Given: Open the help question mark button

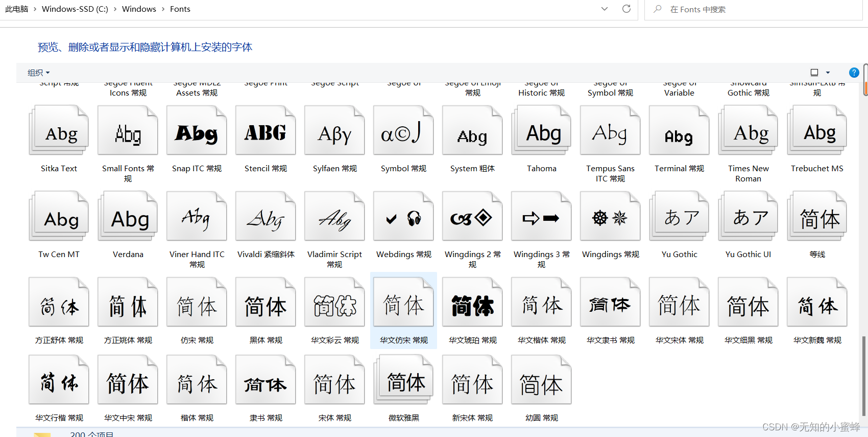Looking at the screenshot, I should click(x=854, y=73).
